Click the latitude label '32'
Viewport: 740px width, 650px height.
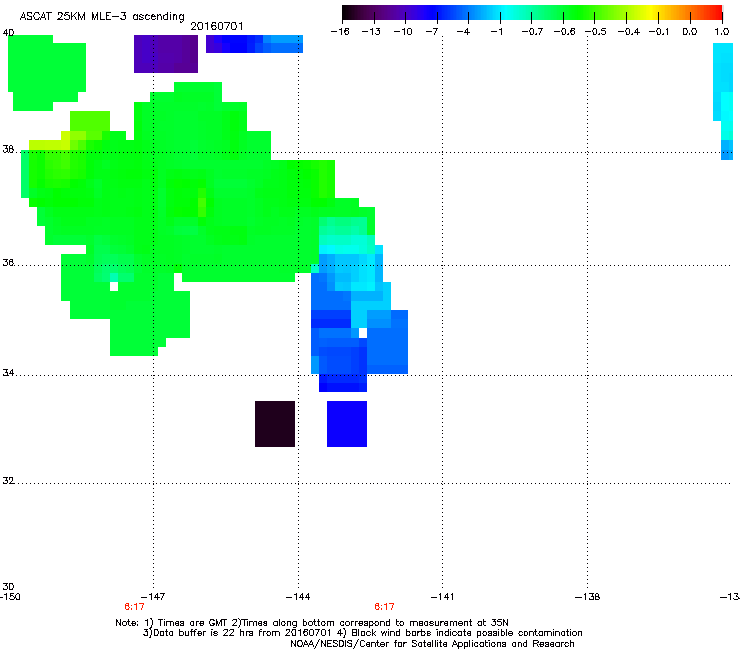[x=8, y=481]
